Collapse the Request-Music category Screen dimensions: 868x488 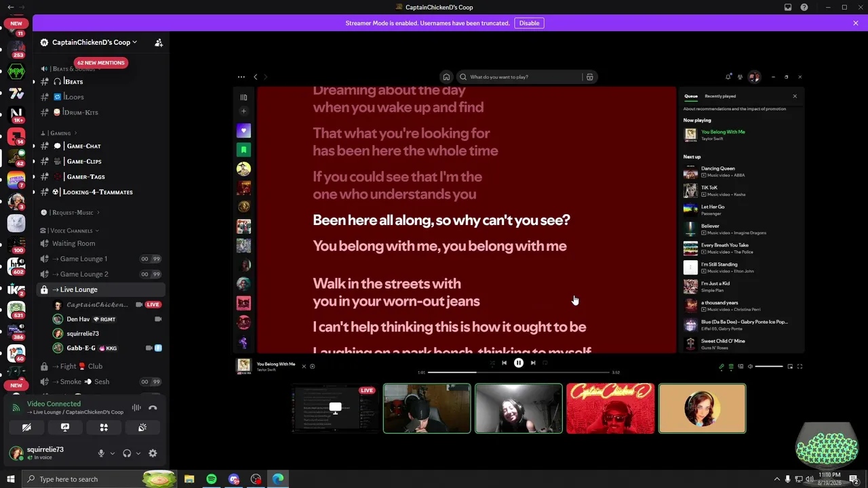tap(69, 213)
